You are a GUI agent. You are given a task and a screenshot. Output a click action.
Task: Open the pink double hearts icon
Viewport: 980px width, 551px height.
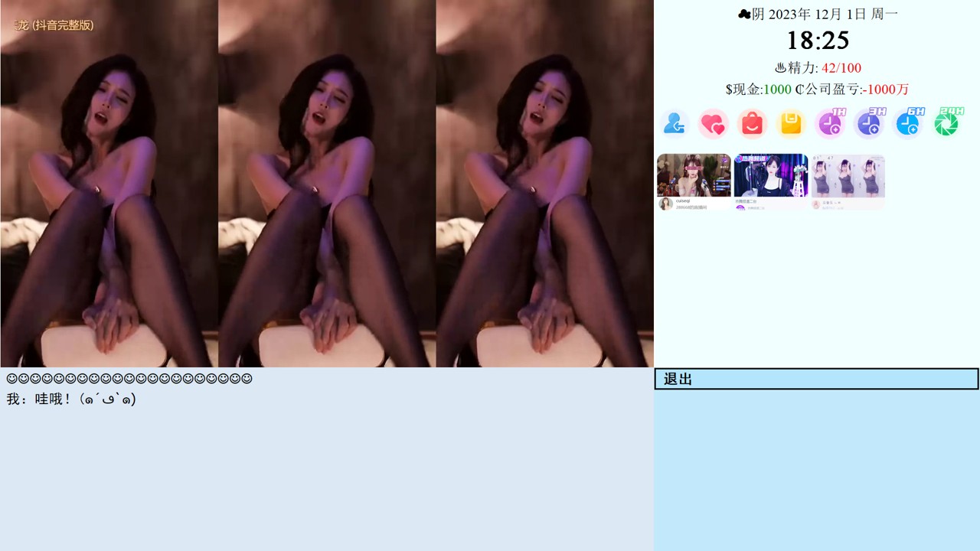point(713,123)
